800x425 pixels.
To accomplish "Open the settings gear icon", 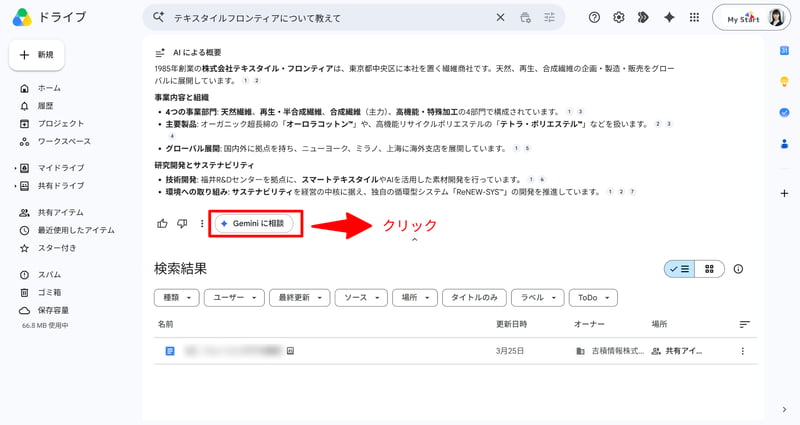I will 618,17.
